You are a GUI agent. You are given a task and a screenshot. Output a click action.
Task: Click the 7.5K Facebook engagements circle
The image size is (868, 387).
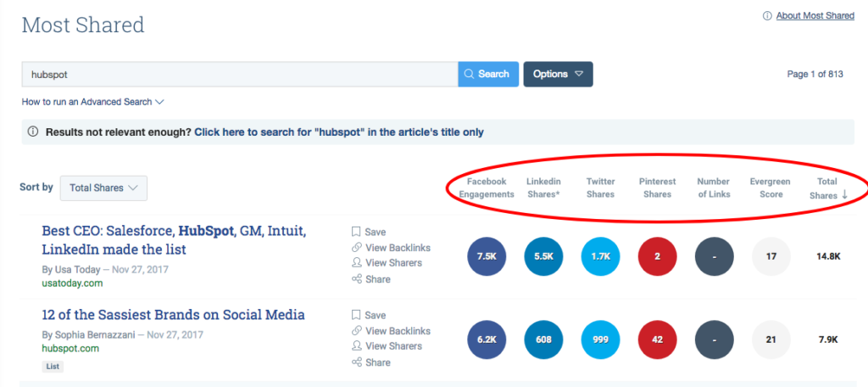tap(487, 256)
